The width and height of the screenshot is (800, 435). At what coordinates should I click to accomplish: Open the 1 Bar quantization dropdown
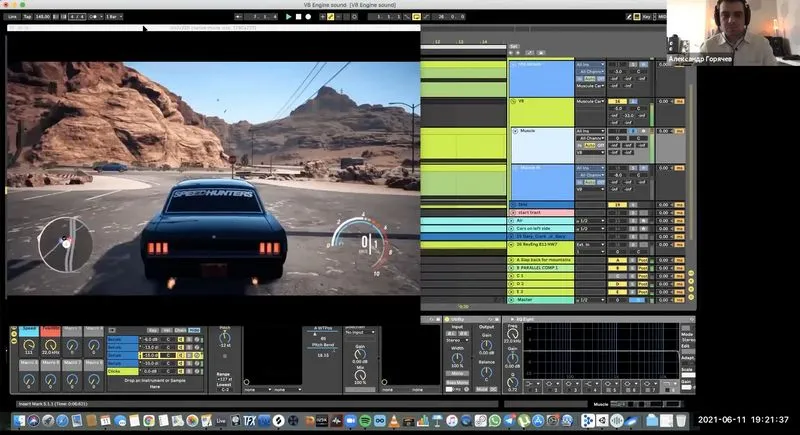coord(113,17)
